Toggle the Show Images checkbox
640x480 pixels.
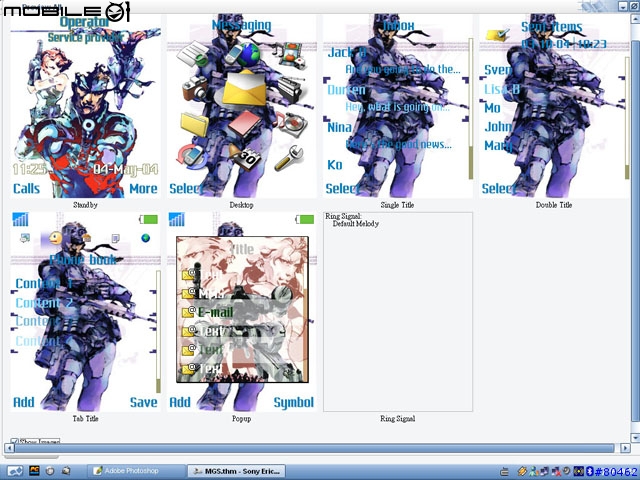pyautogui.click(x=15, y=441)
